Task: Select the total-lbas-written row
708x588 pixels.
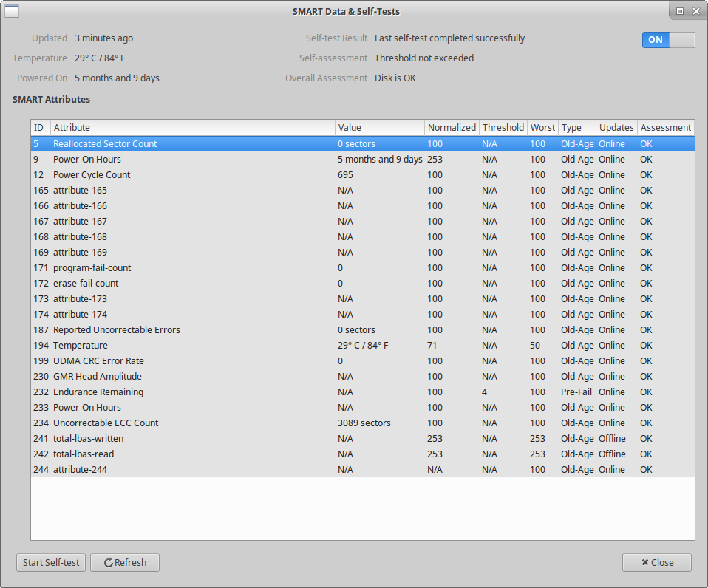Action: point(363,439)
